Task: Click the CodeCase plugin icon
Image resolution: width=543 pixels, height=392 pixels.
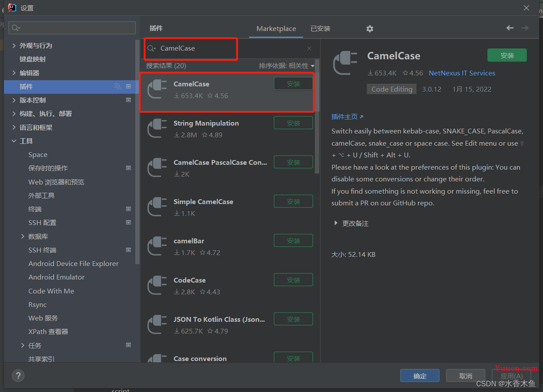Action: point(157,286)
